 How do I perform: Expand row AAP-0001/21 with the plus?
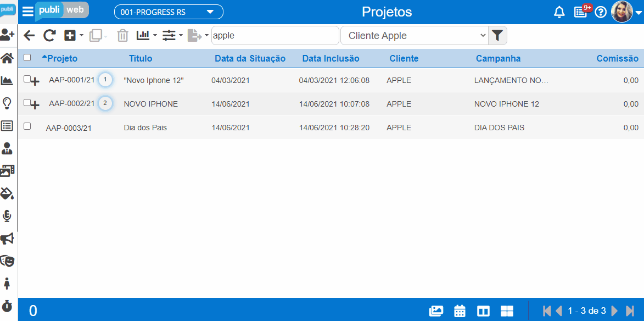click(x=35, y=81)
